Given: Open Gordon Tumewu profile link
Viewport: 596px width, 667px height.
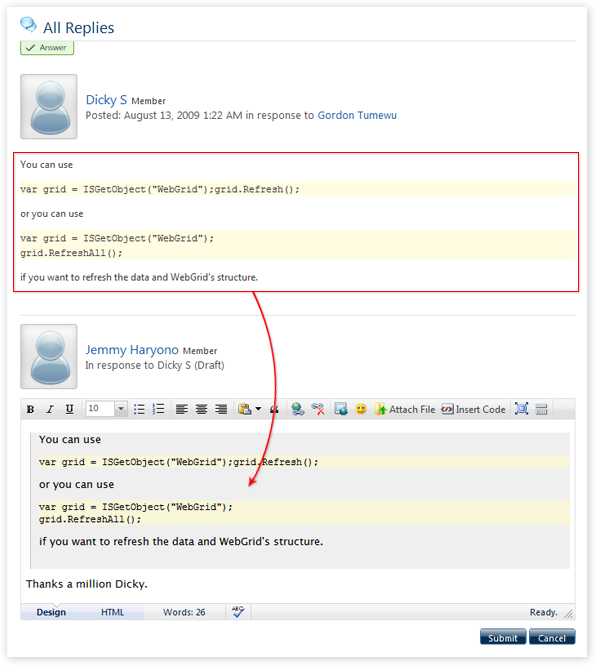Looking at the screenshot, I should click(357, 115).
